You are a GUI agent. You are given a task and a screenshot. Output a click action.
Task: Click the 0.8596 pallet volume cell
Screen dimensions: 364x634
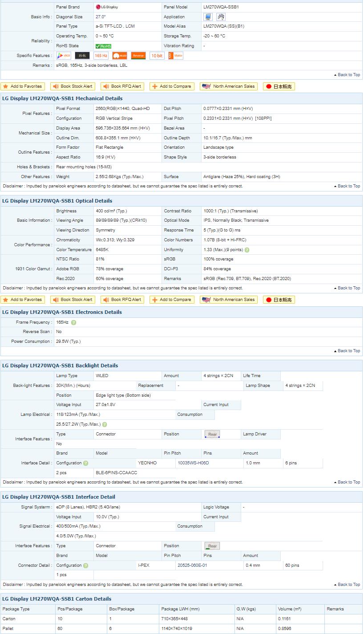(300, 629)
